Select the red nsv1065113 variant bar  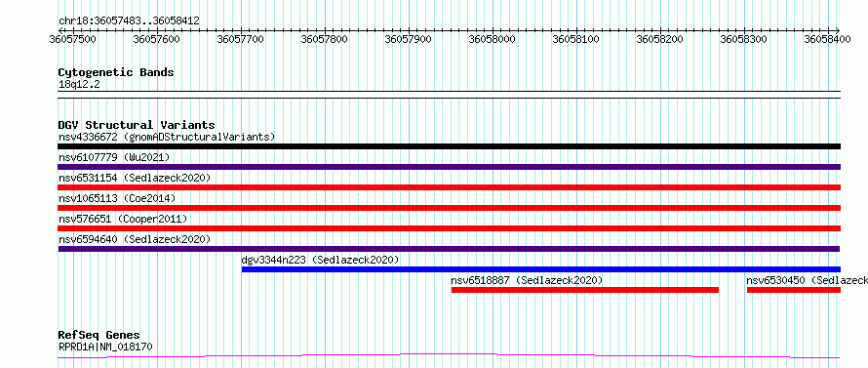tap(449, 208)
